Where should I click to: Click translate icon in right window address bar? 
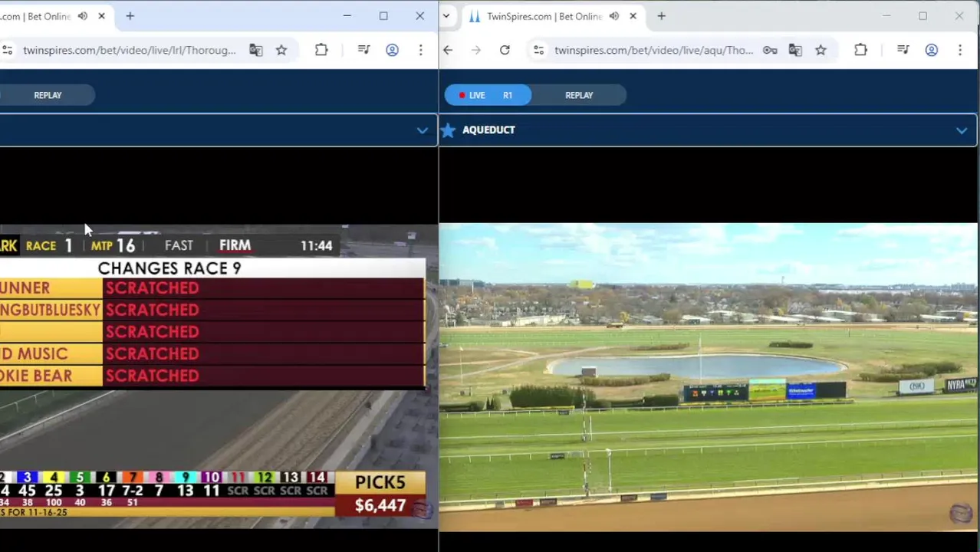tap(794, 50)
